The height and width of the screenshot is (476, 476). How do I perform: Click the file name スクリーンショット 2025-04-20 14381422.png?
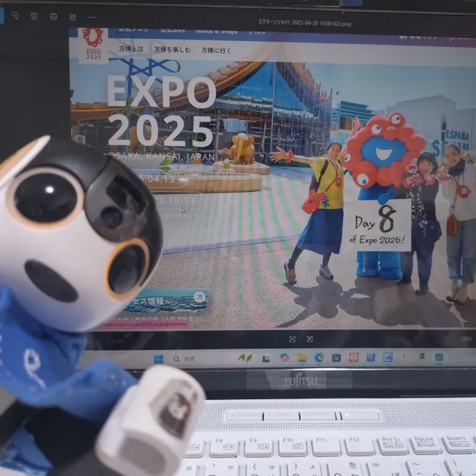[x=304, y=23]
